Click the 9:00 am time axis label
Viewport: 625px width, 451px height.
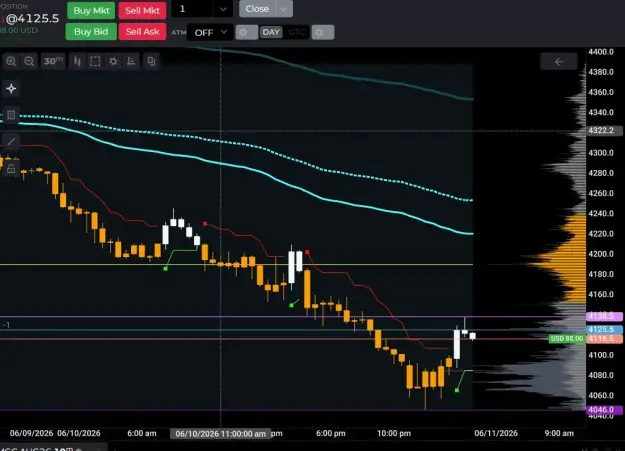[559, 433]
